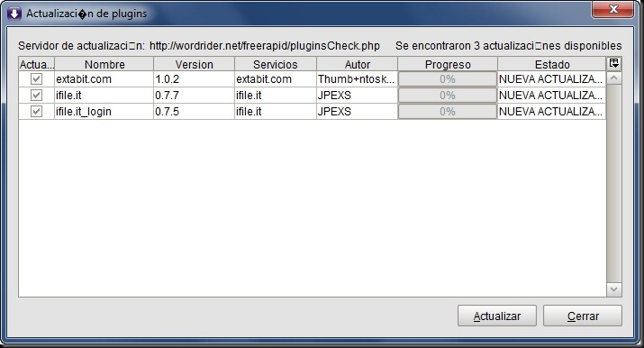Click the Estado column header
This screenshot has height=348, width=644.
[x=551, y=64]
